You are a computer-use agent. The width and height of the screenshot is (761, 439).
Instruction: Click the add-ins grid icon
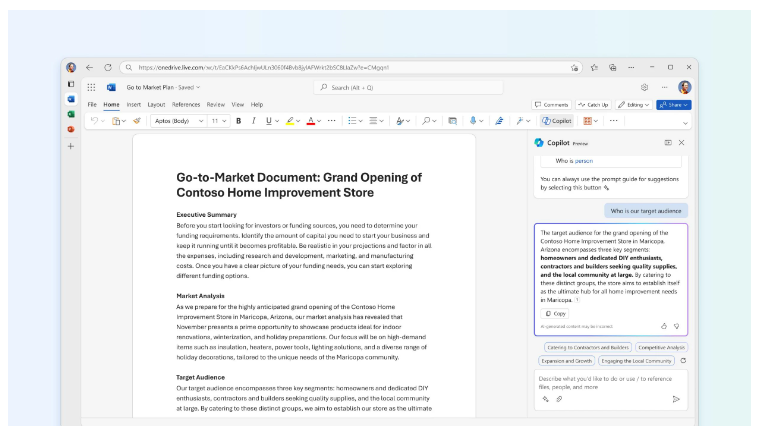pos(587,121)
